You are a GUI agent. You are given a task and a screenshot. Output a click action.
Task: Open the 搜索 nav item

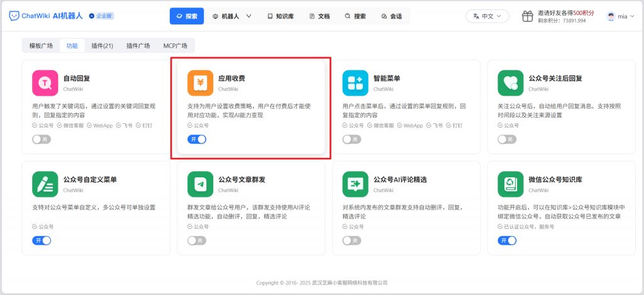point(355,16)
